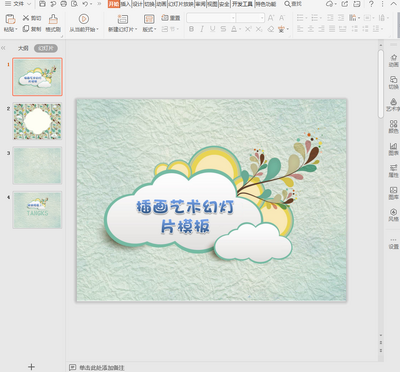Open the Transition (切换) pane in right sidebar

(x=393, y=82)
